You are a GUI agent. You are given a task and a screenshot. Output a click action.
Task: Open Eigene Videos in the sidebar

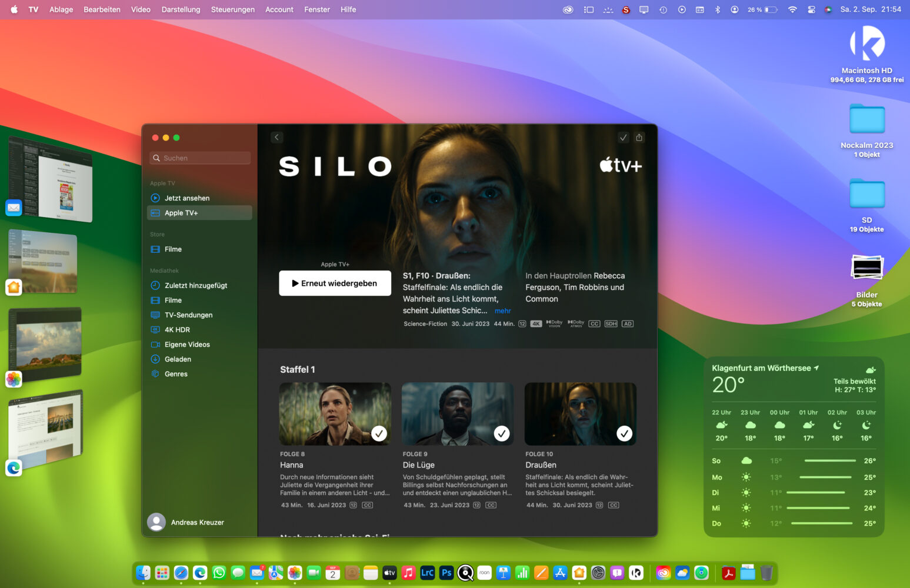(x=199, y=345)
